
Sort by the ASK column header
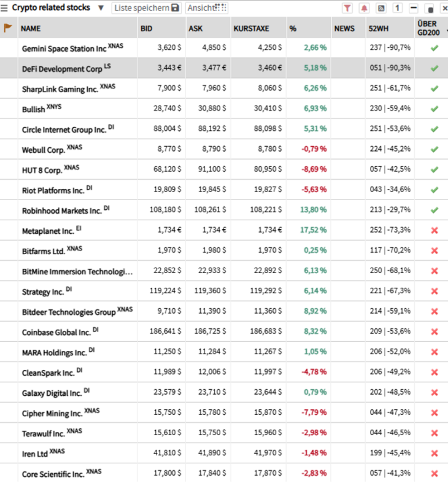195,29
